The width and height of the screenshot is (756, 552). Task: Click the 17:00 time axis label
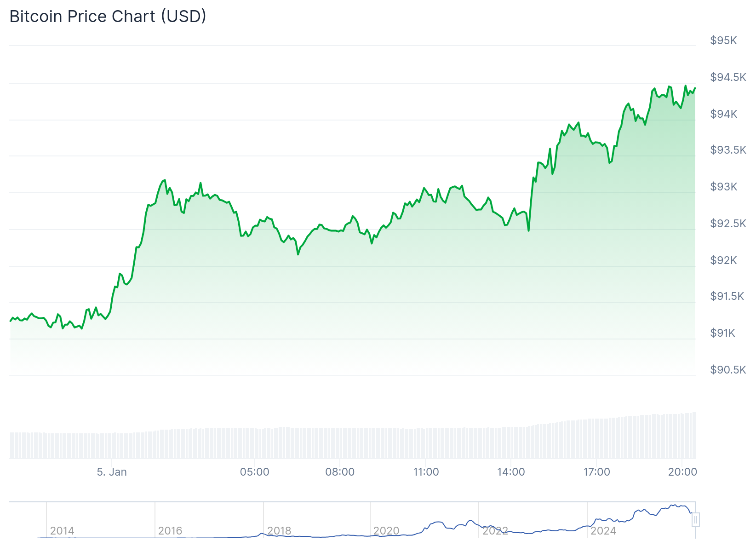pos(596,472)
